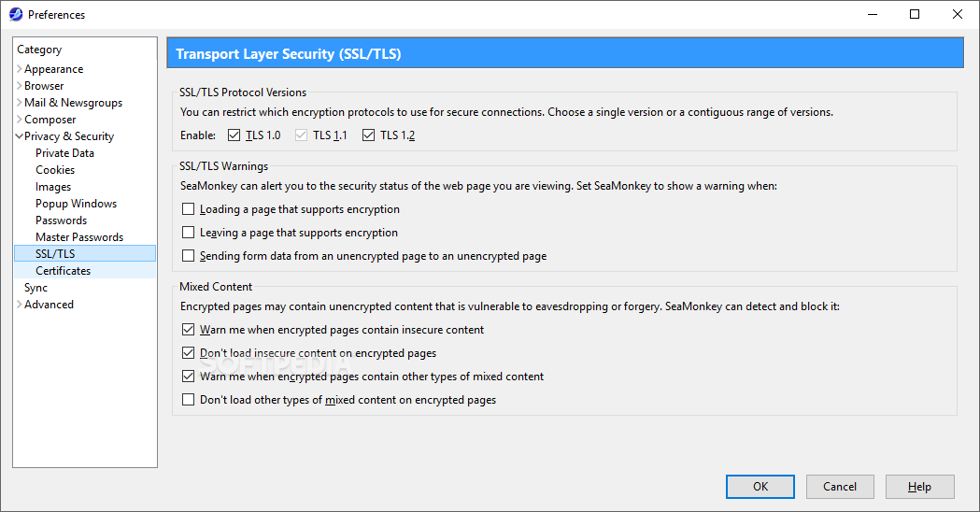
Task: Uncheck warning for other types of mixed content
Action: click(x=188, y=377)
